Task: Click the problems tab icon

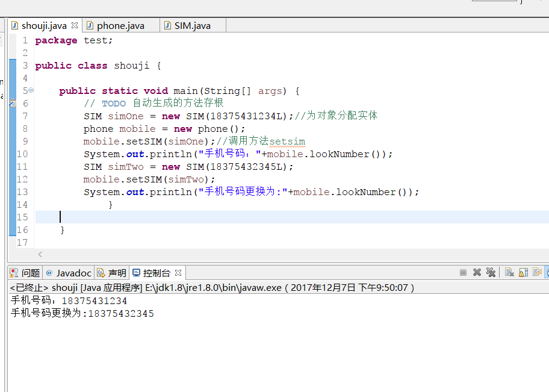Action: click(x=14, y=273)
